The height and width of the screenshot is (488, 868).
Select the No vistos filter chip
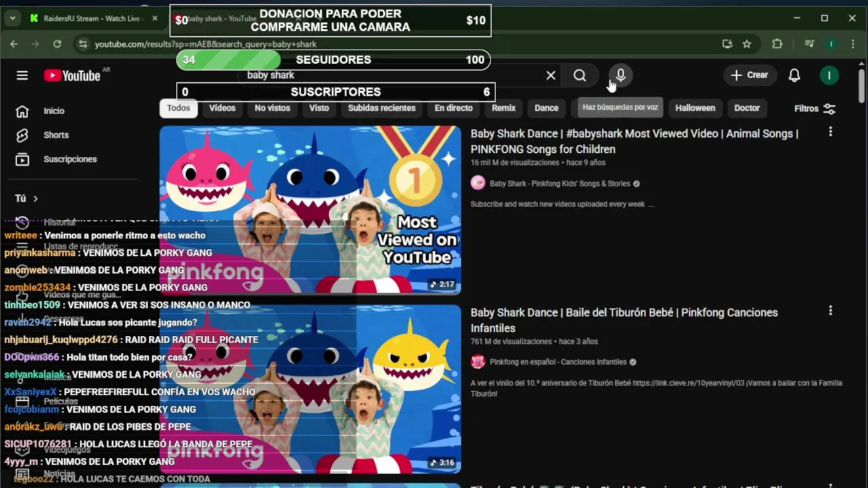273,108
